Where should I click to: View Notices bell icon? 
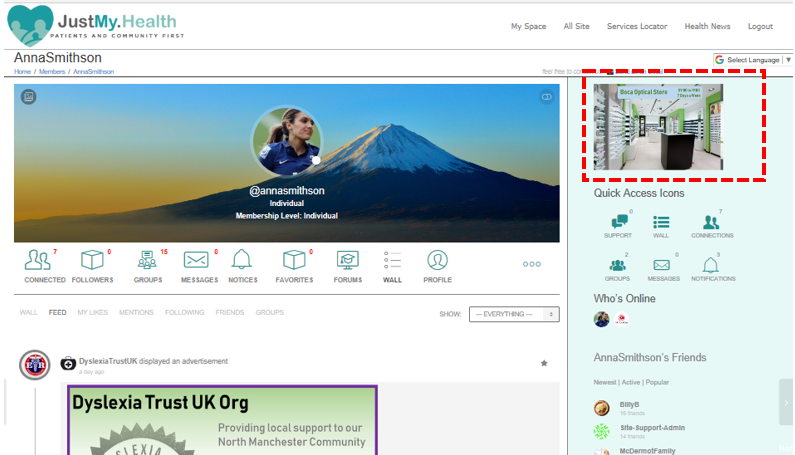coord(242,261)
